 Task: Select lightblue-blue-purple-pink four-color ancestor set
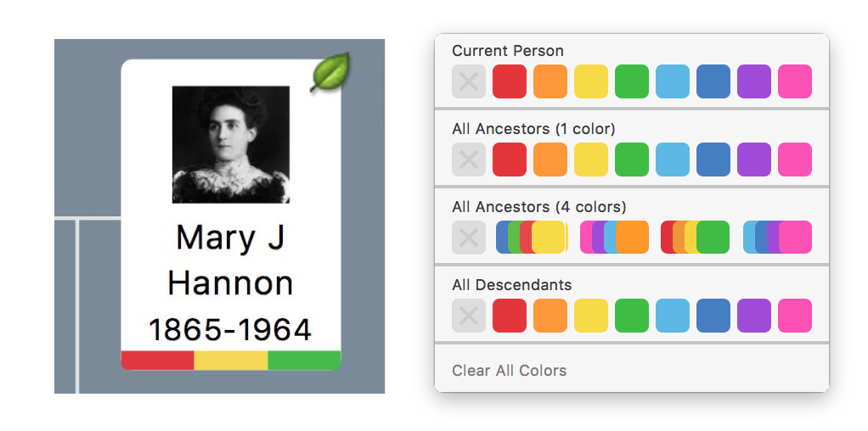click(x=777, y=238)
